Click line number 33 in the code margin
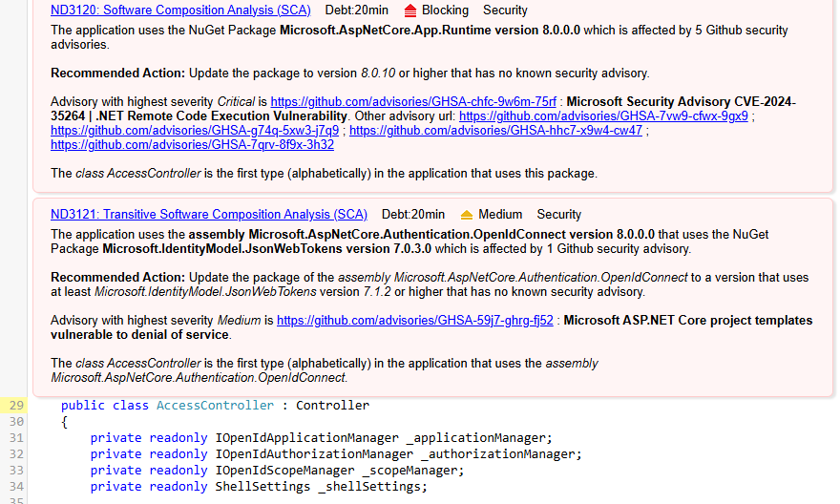Viewport: 840px width, 504px height. pyautogui.click(x=15, y=471)
